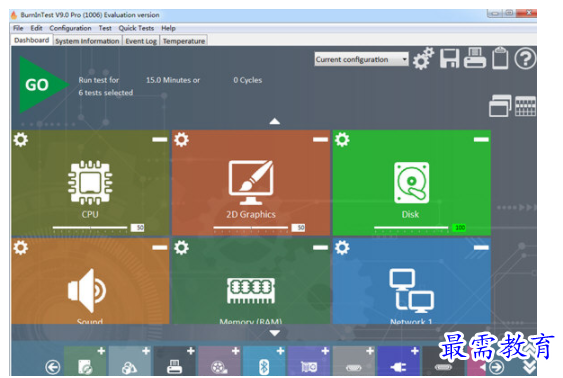Open the Configuration menu
The height and width of the screenshot is (378, 563).
[x=70, y=28]
